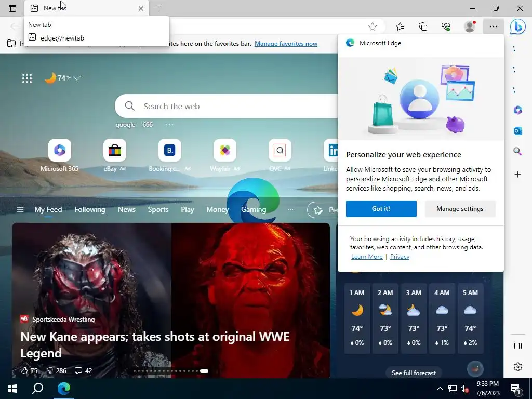This screenshot has height=399, width=532.
Task: Open the QVC quick link tile
Action: 280,155
